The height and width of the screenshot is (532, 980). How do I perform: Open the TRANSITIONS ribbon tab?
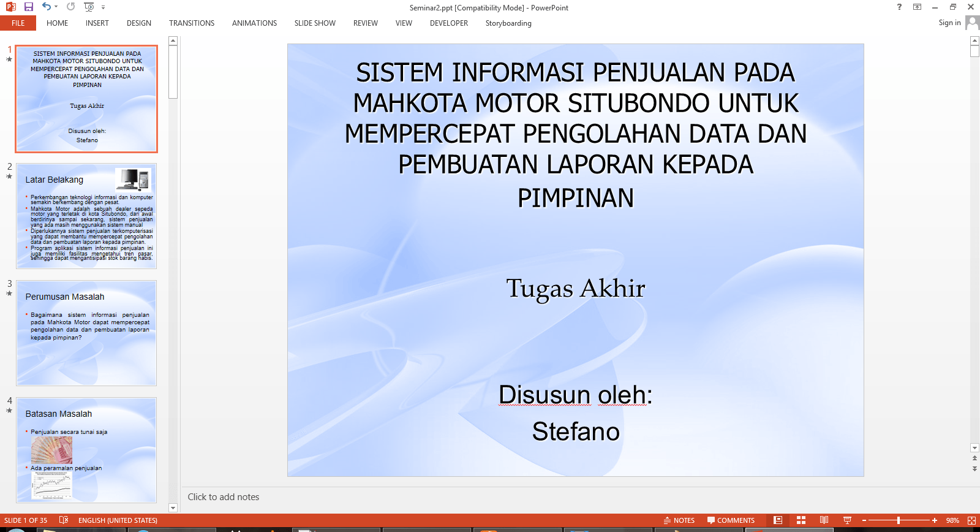tap(191, 23)
